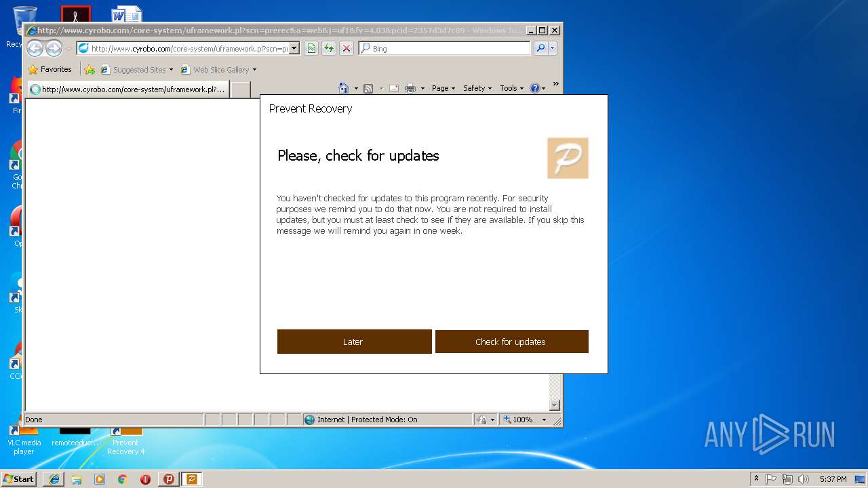Click the Read Mail icon
Screen dimensions: 868x488
[393, 88]
